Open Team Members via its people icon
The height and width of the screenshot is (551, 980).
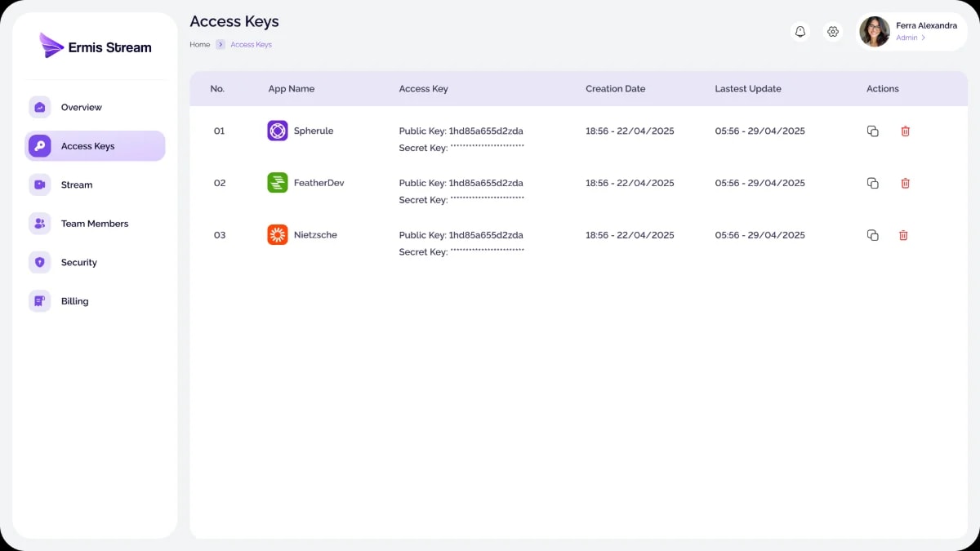(39, 224)
